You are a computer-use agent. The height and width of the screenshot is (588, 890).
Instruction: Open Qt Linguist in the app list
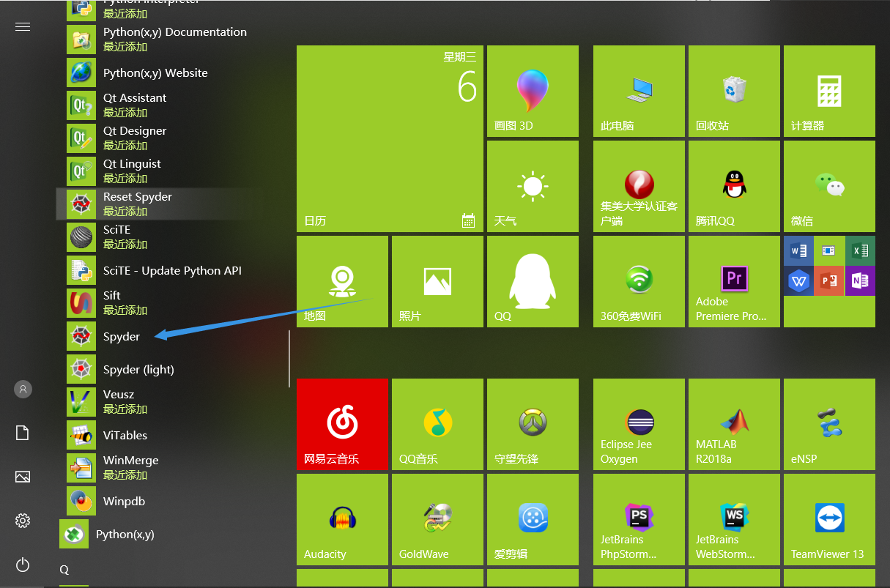[x=171, y=171]
